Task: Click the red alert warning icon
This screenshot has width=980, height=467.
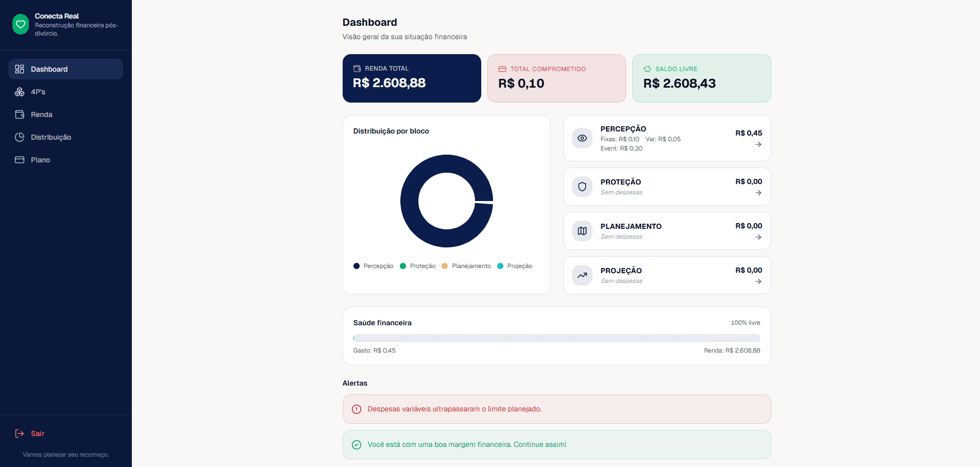Action: click(357, 409)
